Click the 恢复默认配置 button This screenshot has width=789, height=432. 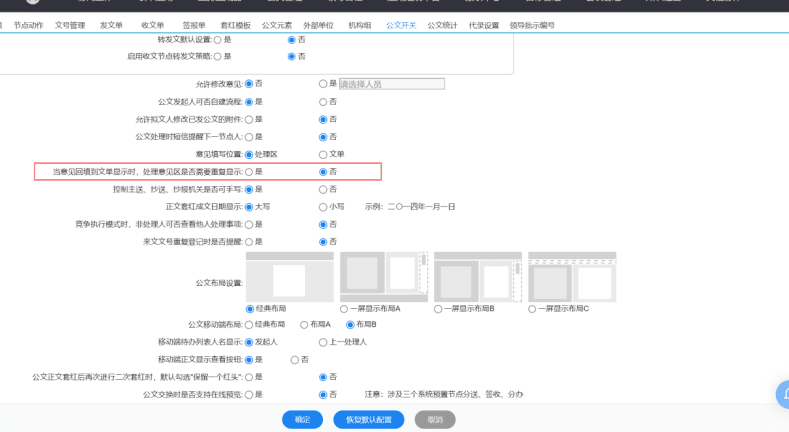[x=369, y=420]
